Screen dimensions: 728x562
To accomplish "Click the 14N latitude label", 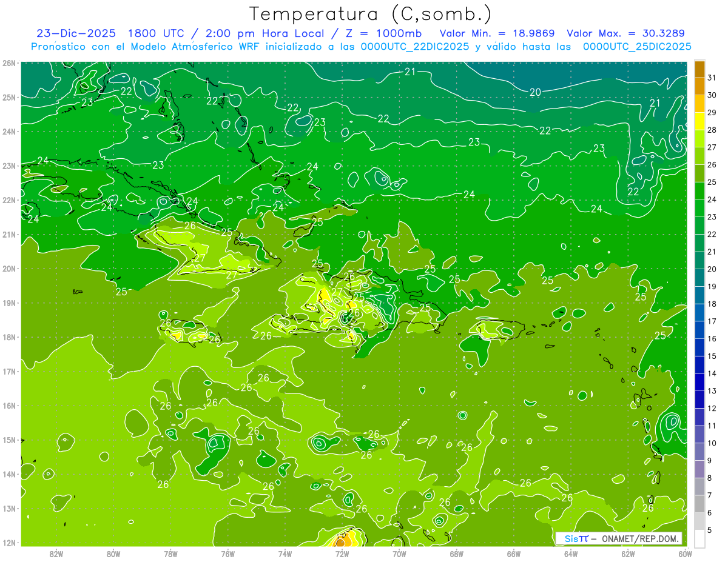I will tap(8, 474).
